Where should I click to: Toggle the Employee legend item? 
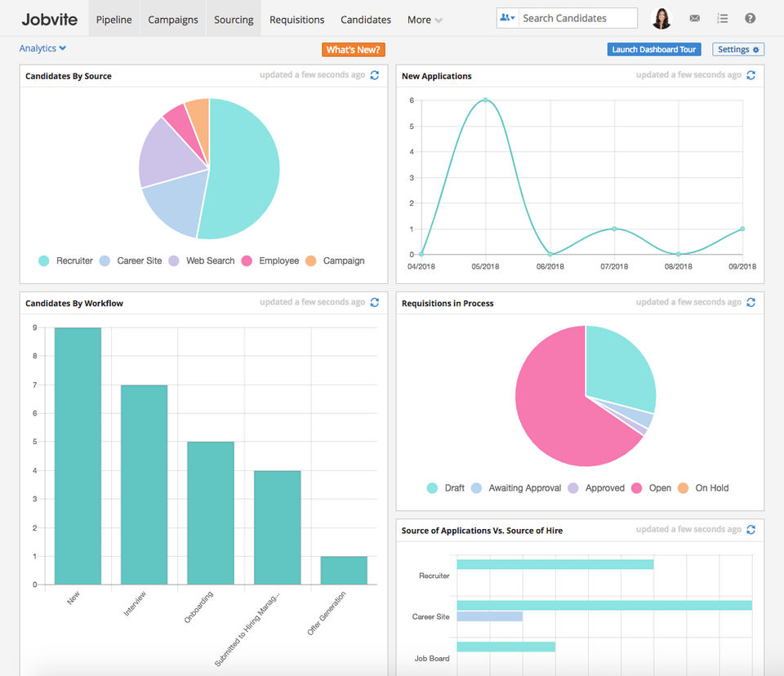tap(270, 260)
